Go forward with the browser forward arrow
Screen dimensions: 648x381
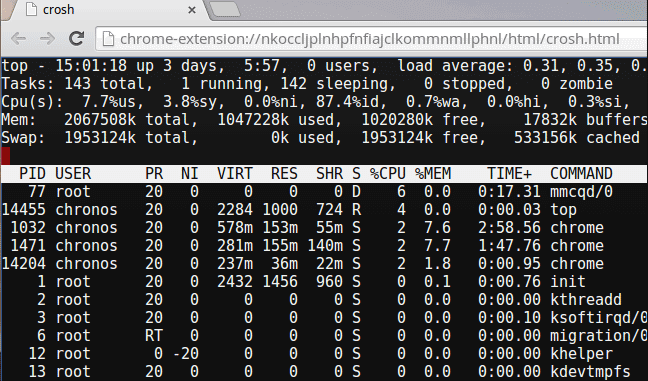click(x=48, y=39)
